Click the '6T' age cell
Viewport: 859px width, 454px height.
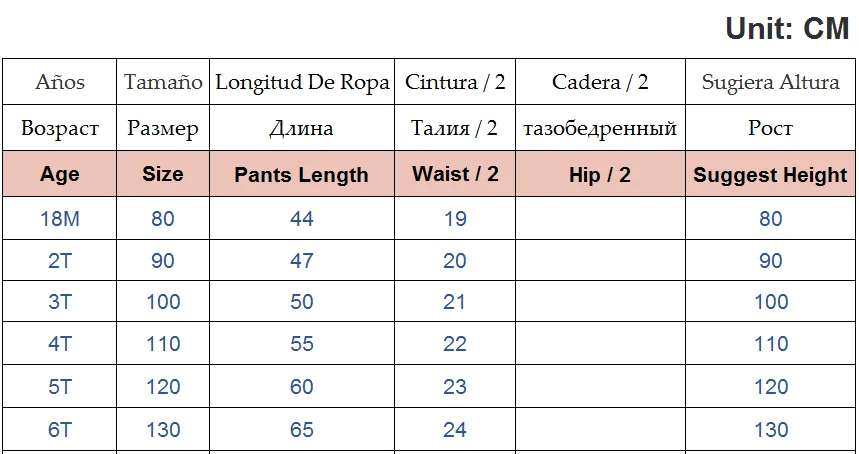click(60, 430)
